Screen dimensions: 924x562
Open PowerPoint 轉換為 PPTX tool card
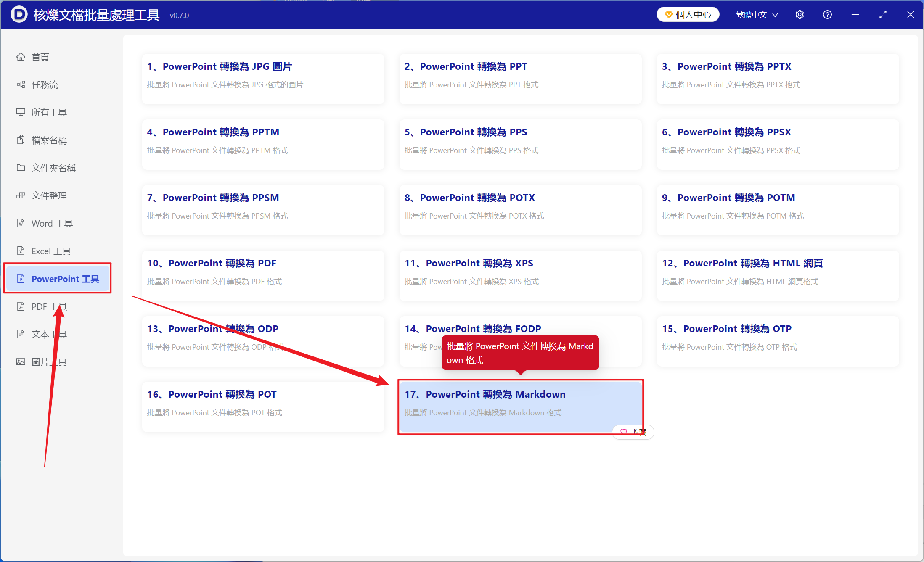778,79
